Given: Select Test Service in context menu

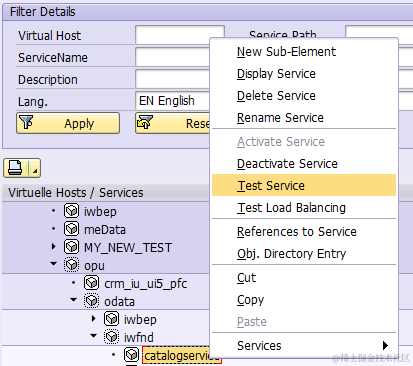Looking at the screenshot, I should click(304, 185).
